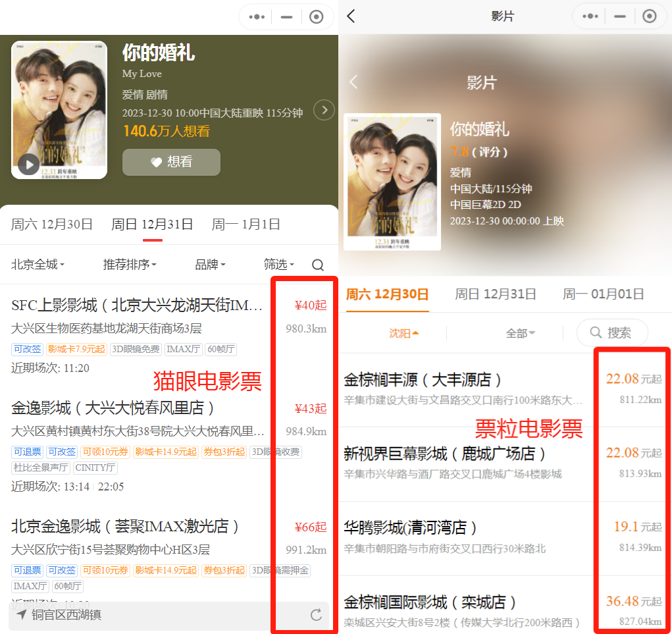Expand the 筛选 filter dropdown
The image size is (672, 634).
tap(279, 265)
